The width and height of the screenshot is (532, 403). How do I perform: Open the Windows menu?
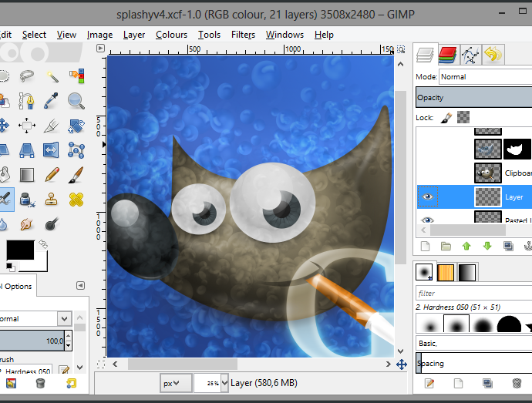(285, 35)
